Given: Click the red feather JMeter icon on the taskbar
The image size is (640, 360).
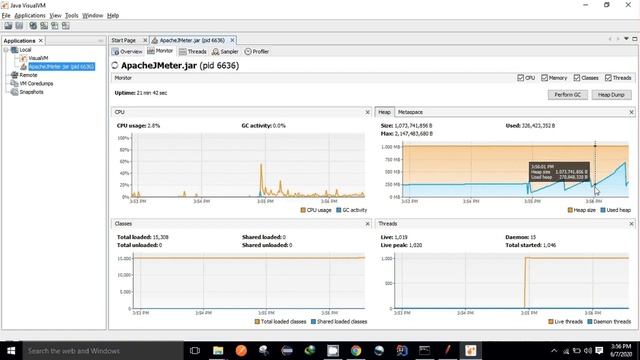Looking at the screenshot, I should [448, 351].
